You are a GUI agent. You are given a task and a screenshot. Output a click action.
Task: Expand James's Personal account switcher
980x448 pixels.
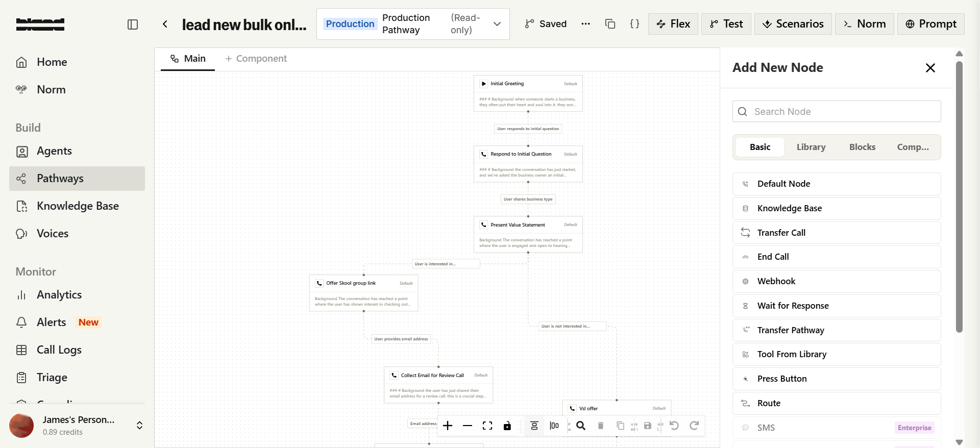click(77, 426)
